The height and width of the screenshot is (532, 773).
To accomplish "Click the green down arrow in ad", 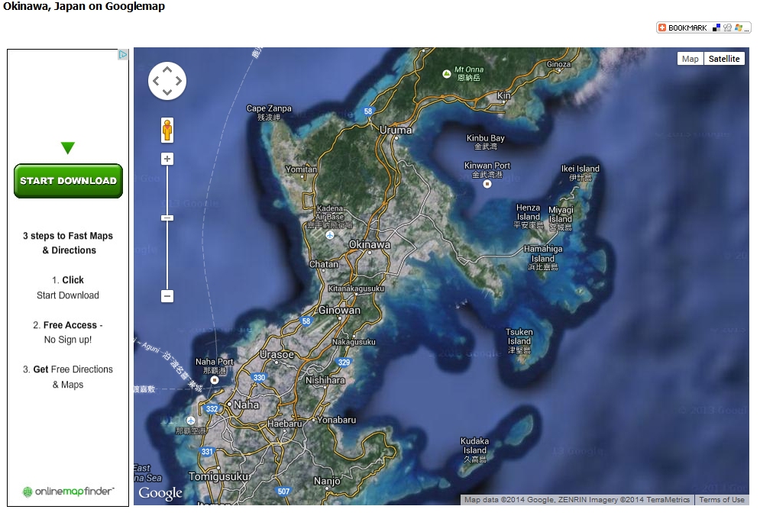I will tap(68, 148).
